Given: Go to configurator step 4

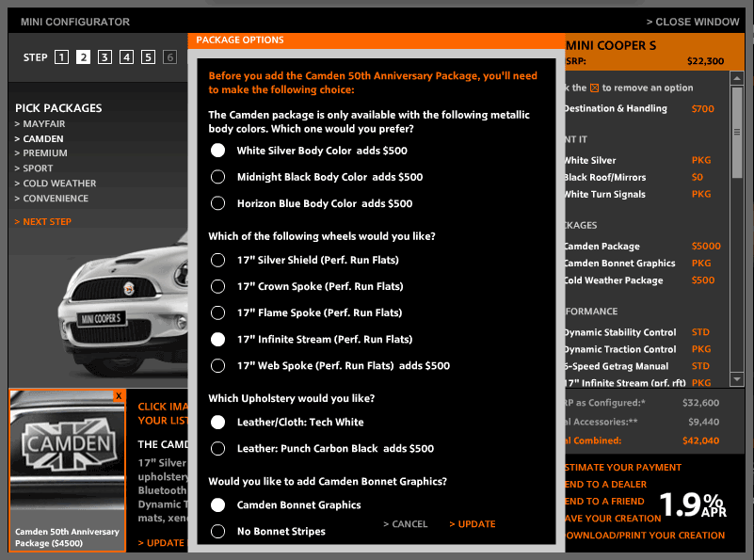Looking at the screenshot, I should pyautogui.click(x=126, y=57).
